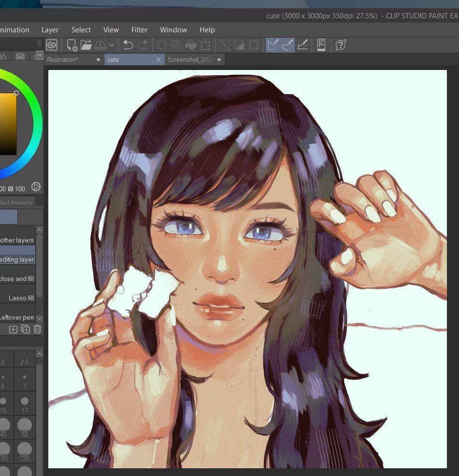This screenshot has width=459, height=476.
Task: Select the 'Refer only to editing layer' sub tool
Action: click(x=17, y=255)
